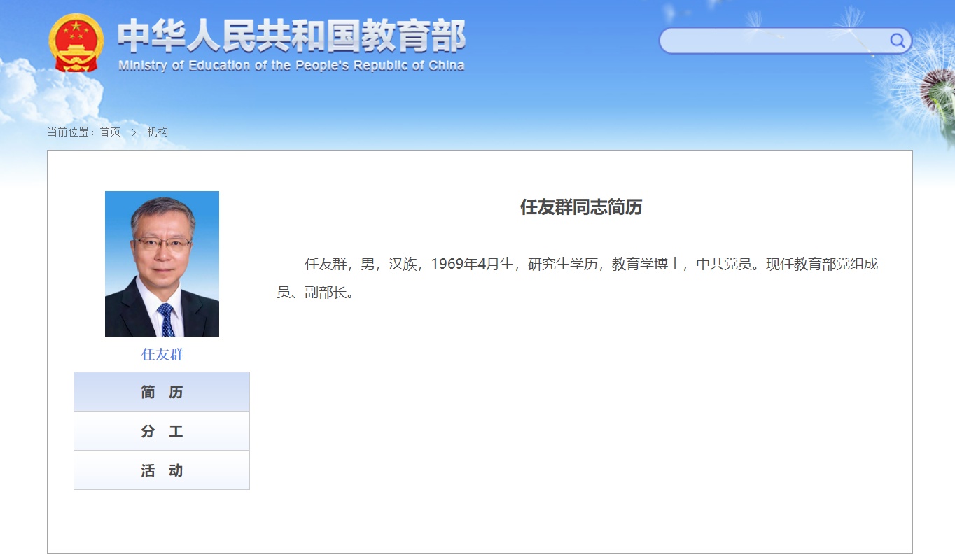This screenshot has height=560, width=955.
Task: Select the 简历 tab
Action: [162, 392]
